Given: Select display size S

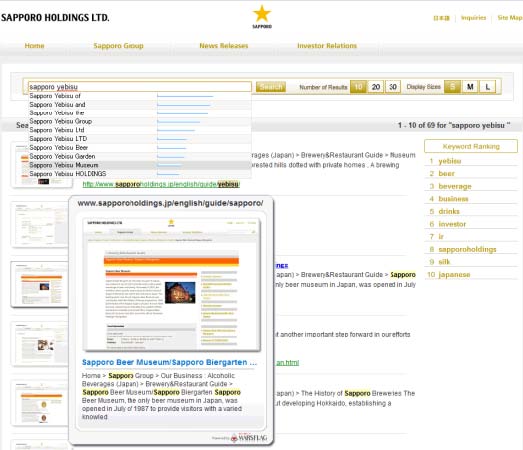Looking at the screenshot, I should pos(453,87).
